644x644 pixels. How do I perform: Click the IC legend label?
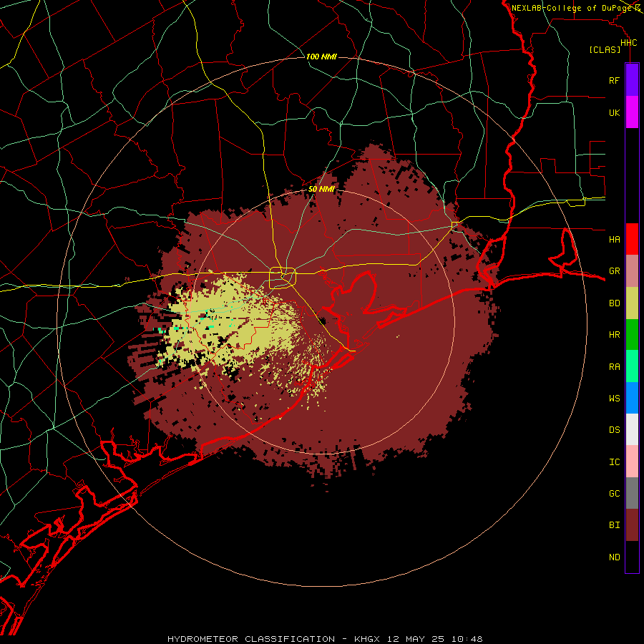click(x=614, y=462)
